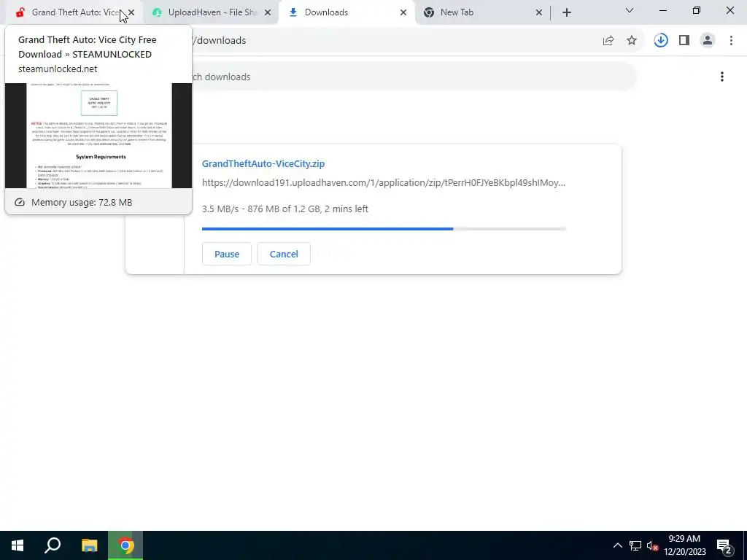Open the downloads toolbar bubble icon
Image resolution: width=747 pixels, height=560 pixels.
click(x=660, y=41)
